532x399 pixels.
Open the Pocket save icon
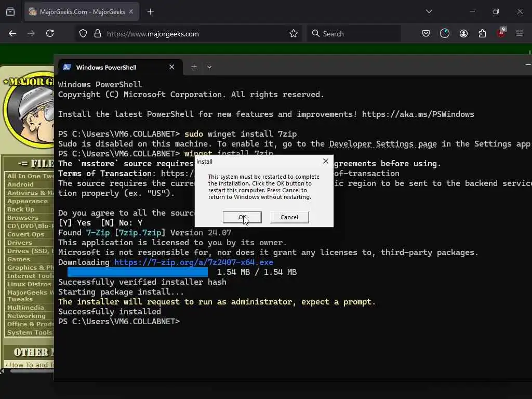(426, 34)
